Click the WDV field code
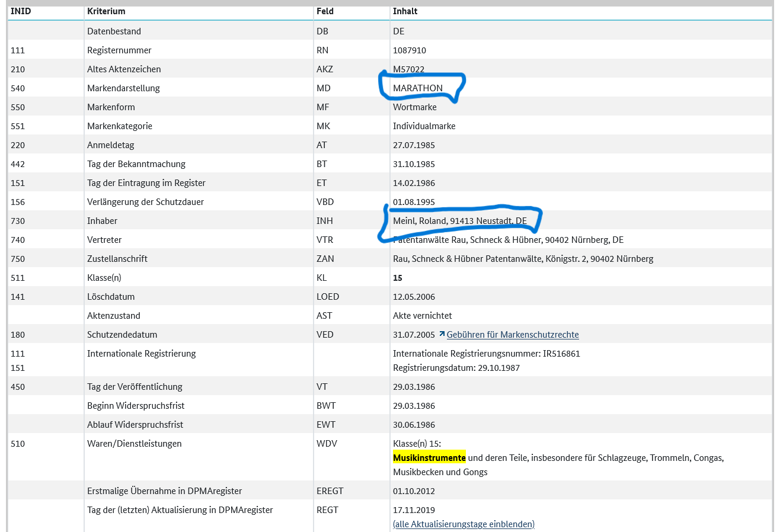 click(326, 444)
